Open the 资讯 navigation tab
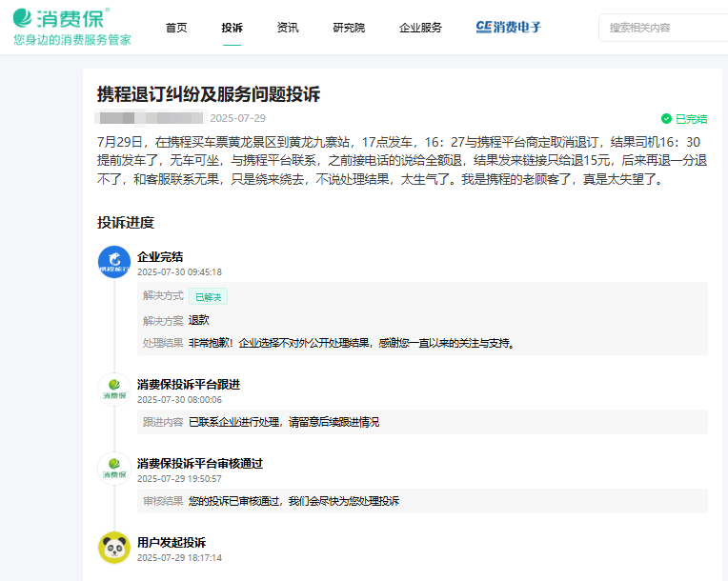 click(288, 28)
